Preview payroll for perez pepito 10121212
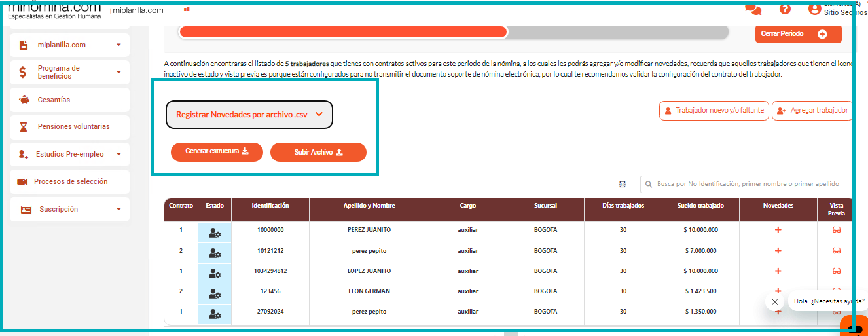This screenshot has height=336, width=868. pyautogui.click(x=836, y=251)
